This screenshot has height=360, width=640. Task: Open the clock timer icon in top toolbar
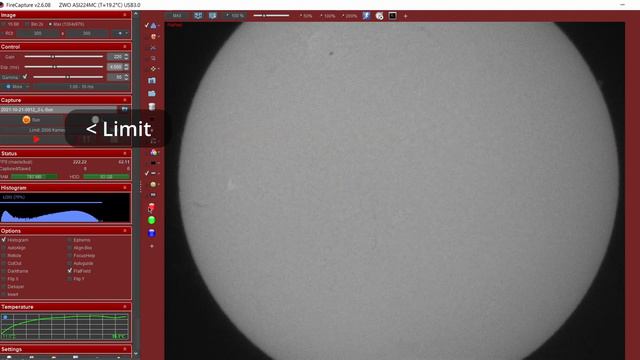(x=379, y=16)
